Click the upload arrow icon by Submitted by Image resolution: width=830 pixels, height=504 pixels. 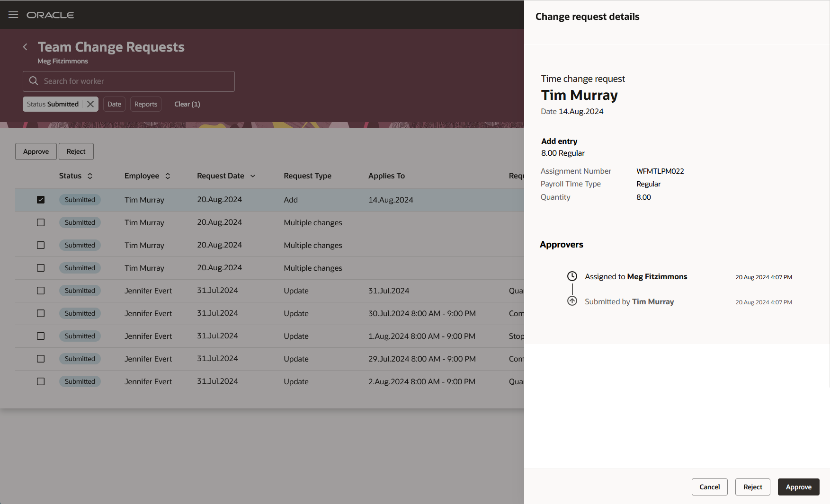[x=572, y=301]
